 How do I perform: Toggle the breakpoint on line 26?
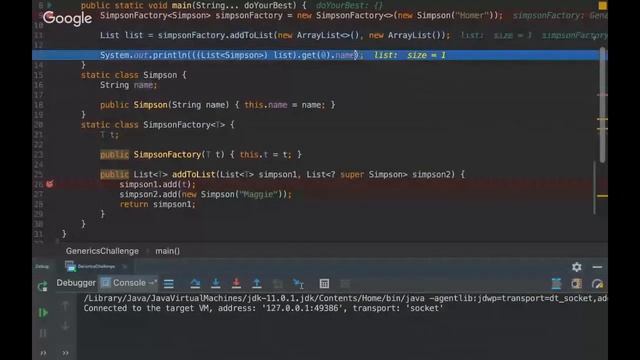[x=49, y=184]
